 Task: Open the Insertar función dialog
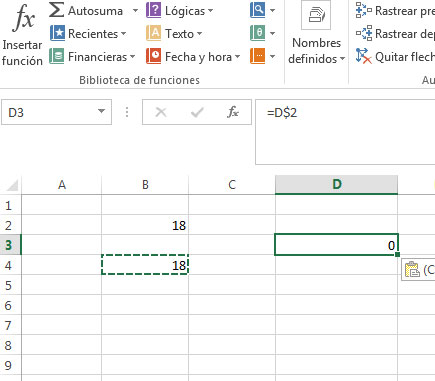[x=22, y=34]
